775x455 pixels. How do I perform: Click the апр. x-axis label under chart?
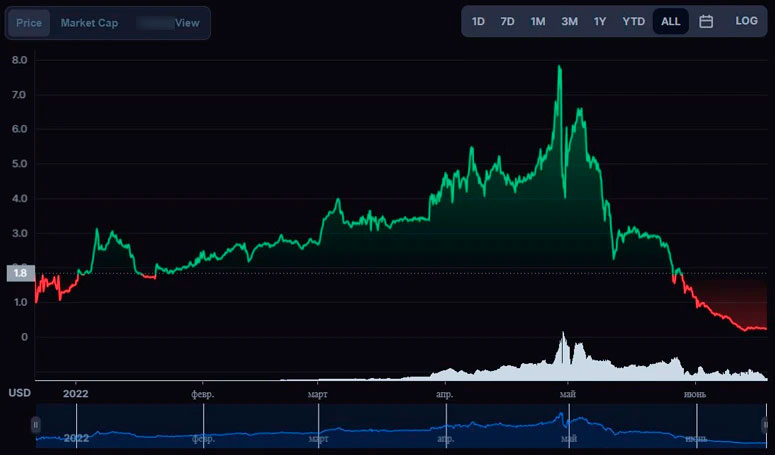tap(444, 394)
